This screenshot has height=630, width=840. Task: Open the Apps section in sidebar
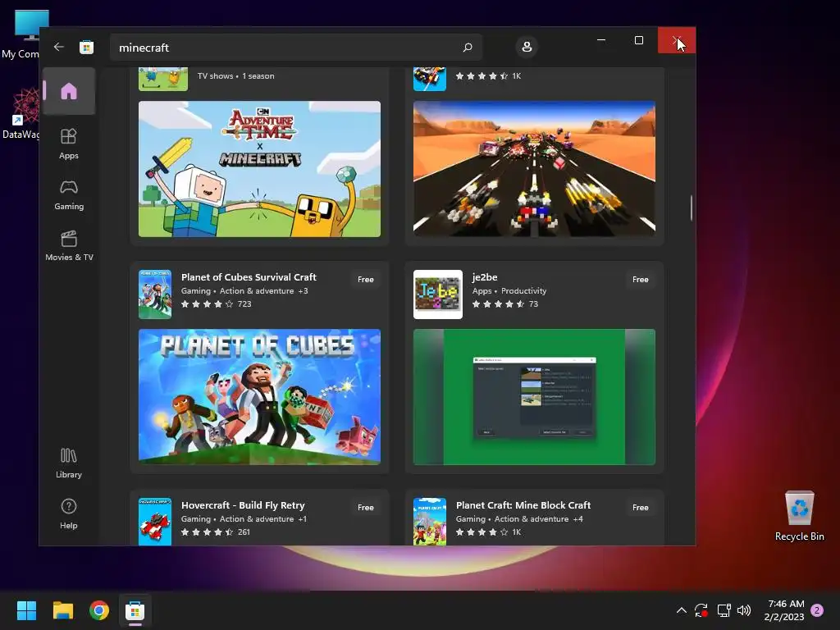pos(69,144)
